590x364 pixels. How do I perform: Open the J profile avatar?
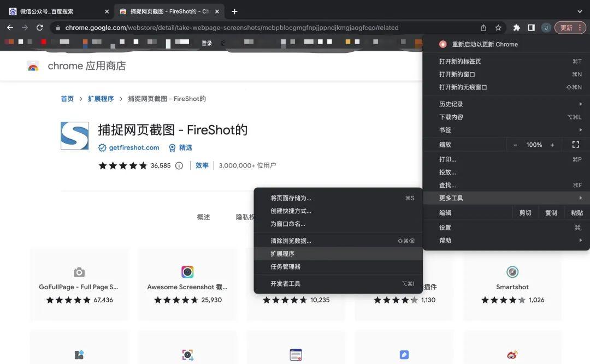546,27
